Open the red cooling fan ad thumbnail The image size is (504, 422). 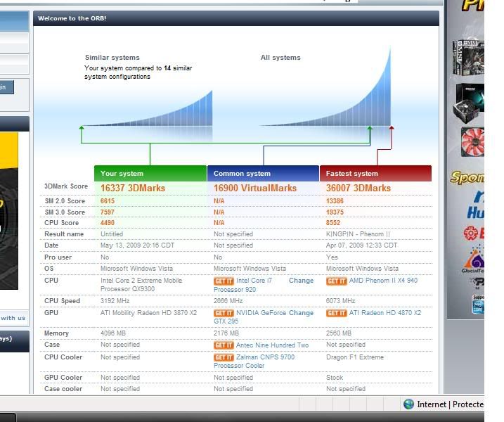(x=472, y=142)
